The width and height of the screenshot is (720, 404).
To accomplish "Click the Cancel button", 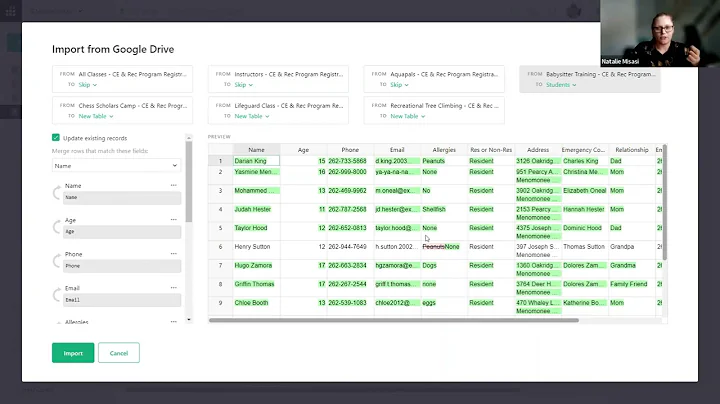I will pos(119,353).
